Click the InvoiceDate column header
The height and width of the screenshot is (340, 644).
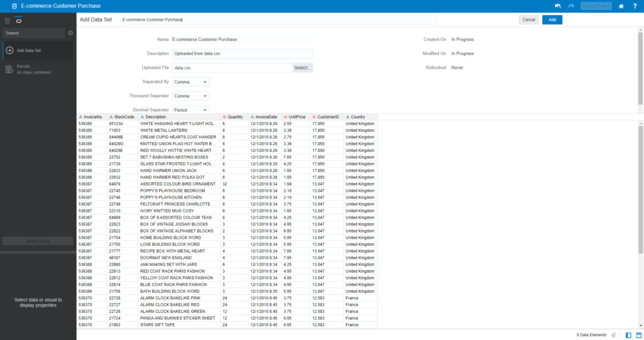pos(265,117)
